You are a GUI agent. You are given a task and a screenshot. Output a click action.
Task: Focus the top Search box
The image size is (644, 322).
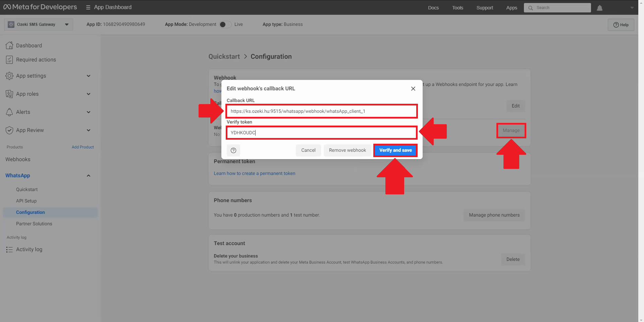(557, 8)
